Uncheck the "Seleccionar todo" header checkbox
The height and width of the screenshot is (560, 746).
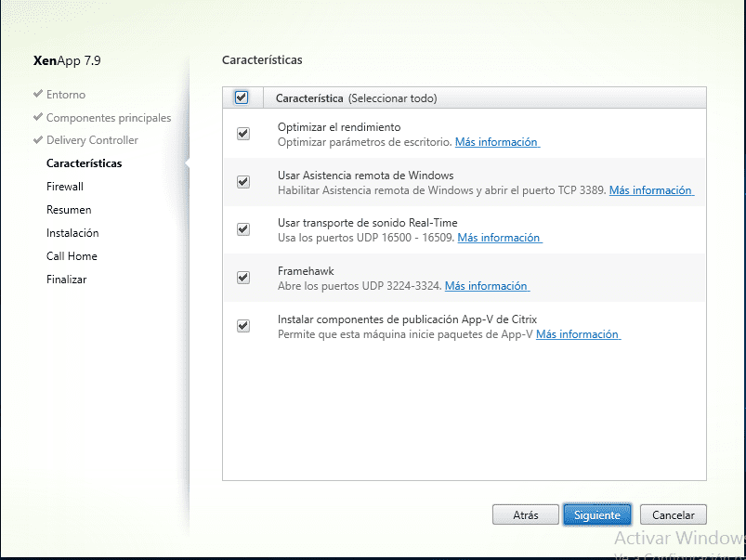(x=242, y=98)
